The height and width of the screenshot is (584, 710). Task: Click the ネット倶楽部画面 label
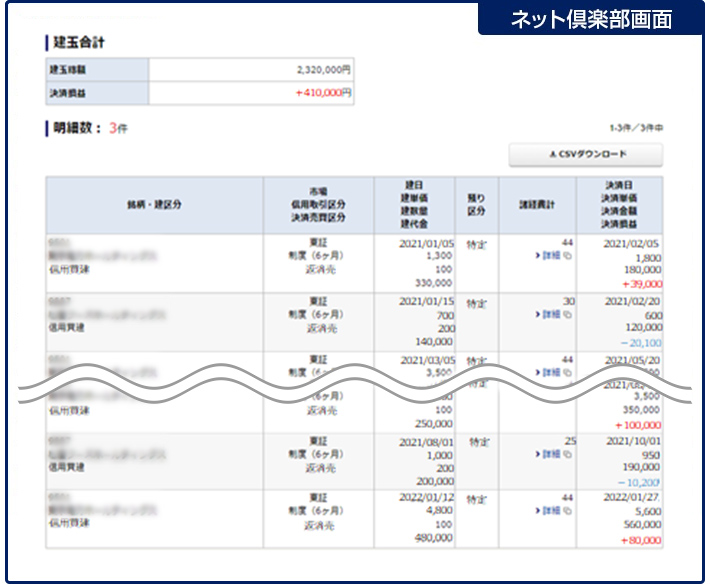click(x=591, y=19)
